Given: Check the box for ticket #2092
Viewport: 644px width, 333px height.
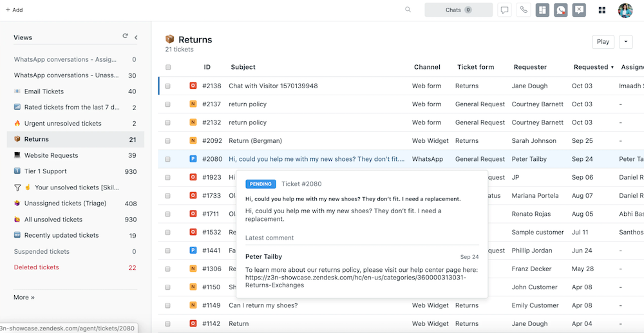Looking at the screenshot, I should coord(167,141).
